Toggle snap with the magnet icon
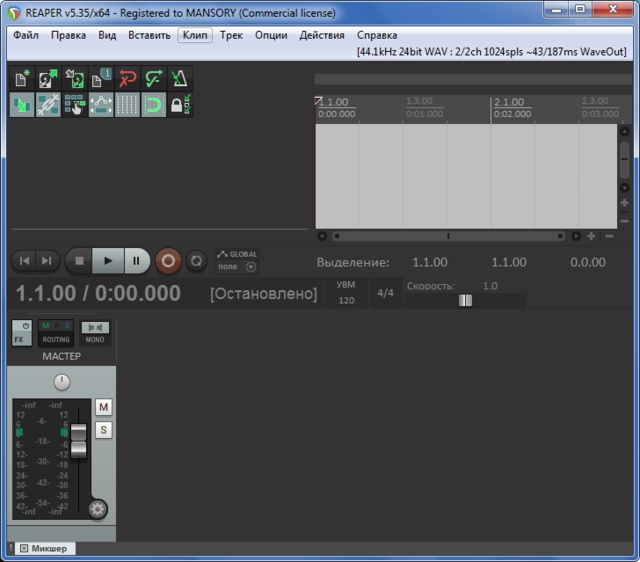The width and height of the screenshot is (640, 562). [x=153, y=105]
